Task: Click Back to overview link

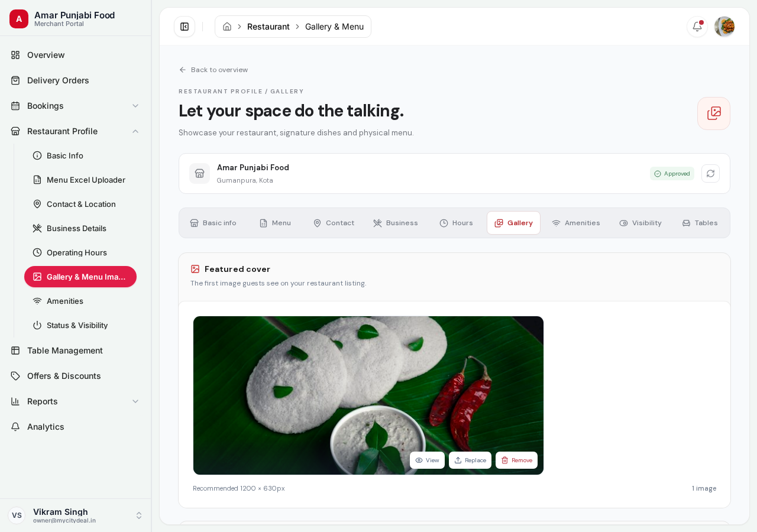Action: click(213, 70)
